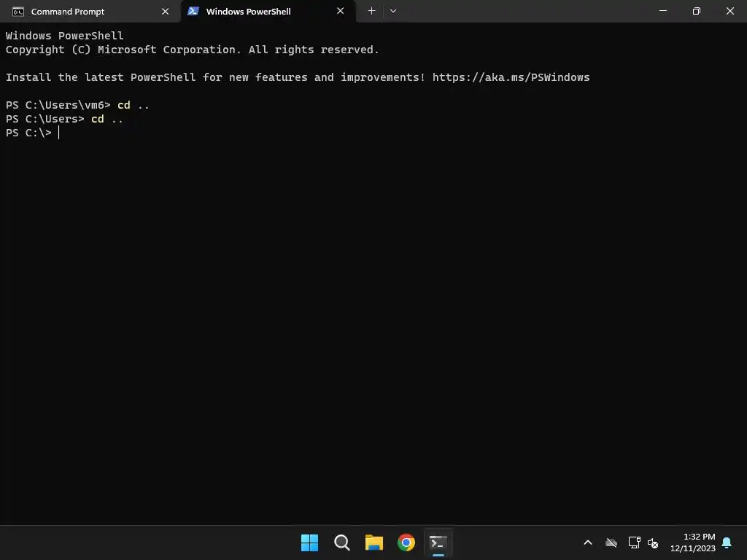Open the notifications bell icon
Viewport: 747px width, 560px height.
(727, 542)
